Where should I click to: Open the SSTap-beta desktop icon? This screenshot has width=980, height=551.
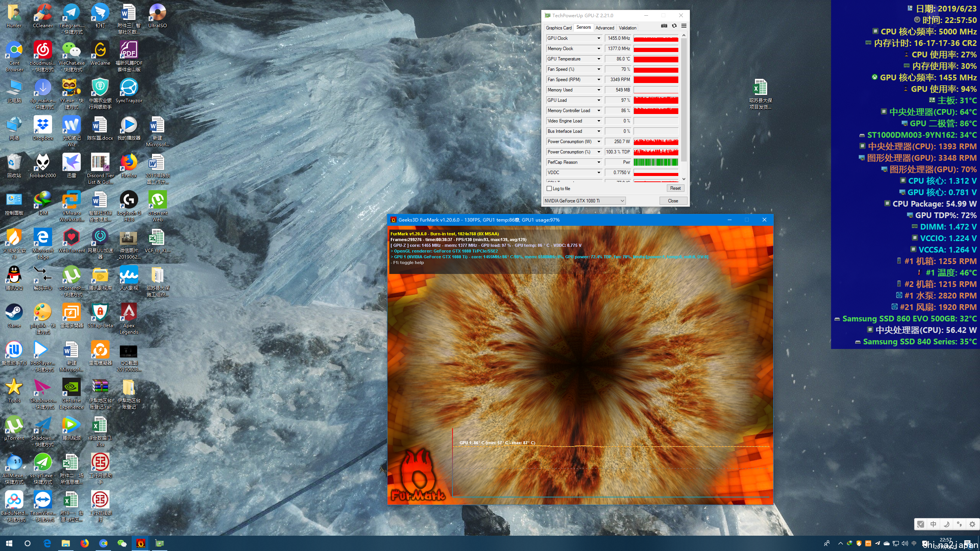click(100, 316)
